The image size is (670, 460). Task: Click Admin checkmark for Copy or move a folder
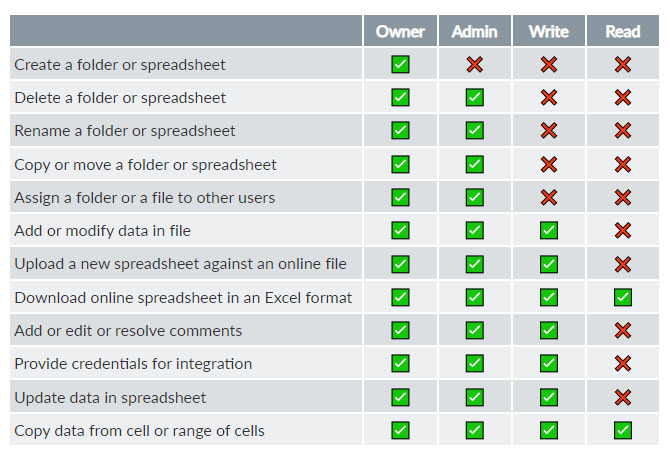(x=474, y=164)
